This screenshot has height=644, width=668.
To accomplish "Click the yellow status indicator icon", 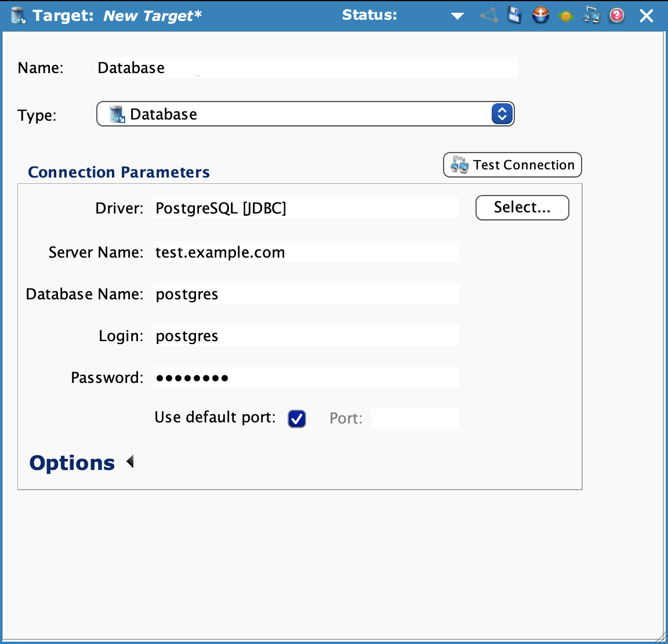I will pos(567,16).
